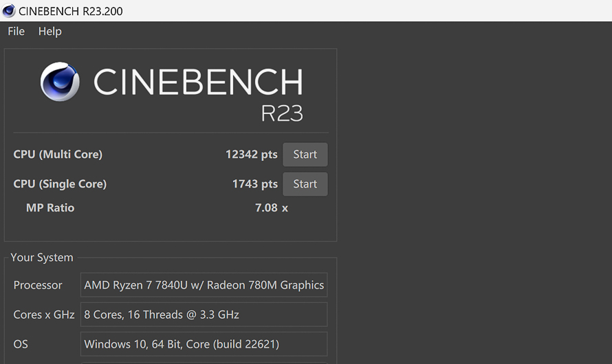Click the CINEBENCH R23.200 window title

pyautogui.click(x=71, y=11)
